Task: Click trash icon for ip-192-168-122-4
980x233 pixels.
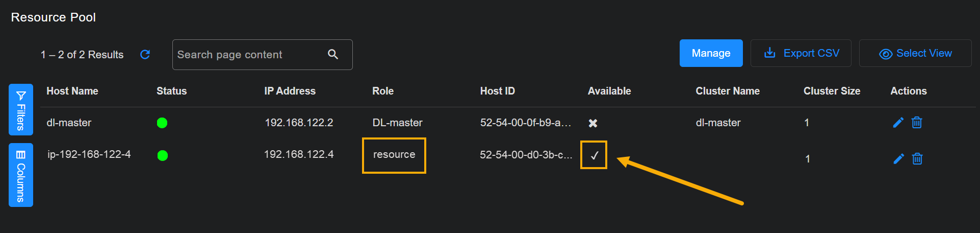Action: (917, 159)
